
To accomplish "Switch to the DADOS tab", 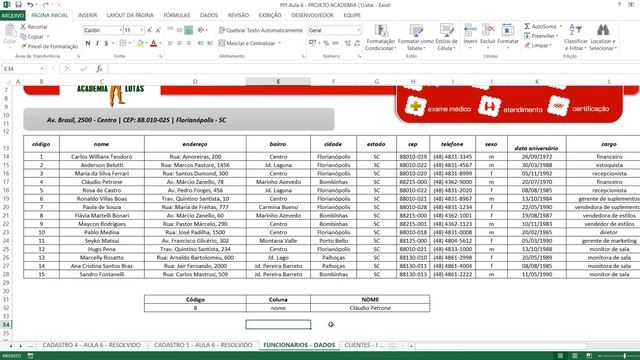I will click(x=209, y=15).
